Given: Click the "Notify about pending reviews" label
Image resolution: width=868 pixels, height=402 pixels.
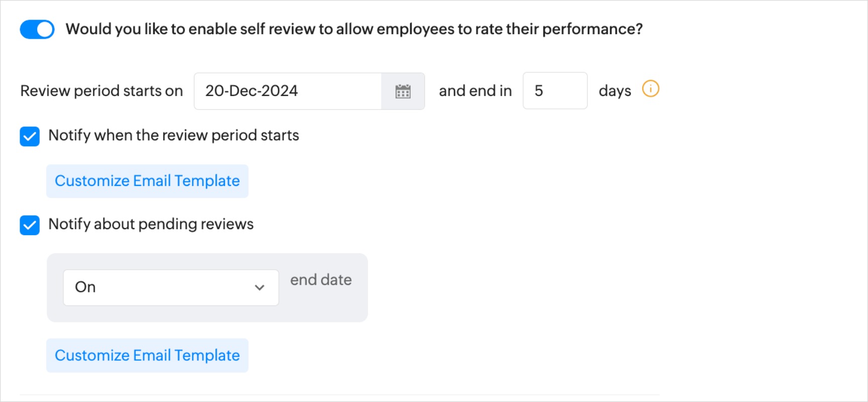Looking at the screenshot, I should click(151, 224).
